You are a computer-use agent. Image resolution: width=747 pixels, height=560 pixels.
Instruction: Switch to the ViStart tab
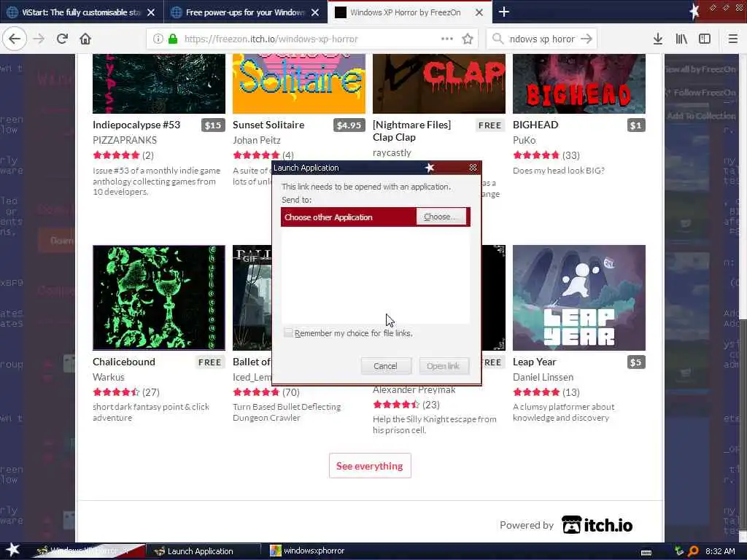point(82,12)
